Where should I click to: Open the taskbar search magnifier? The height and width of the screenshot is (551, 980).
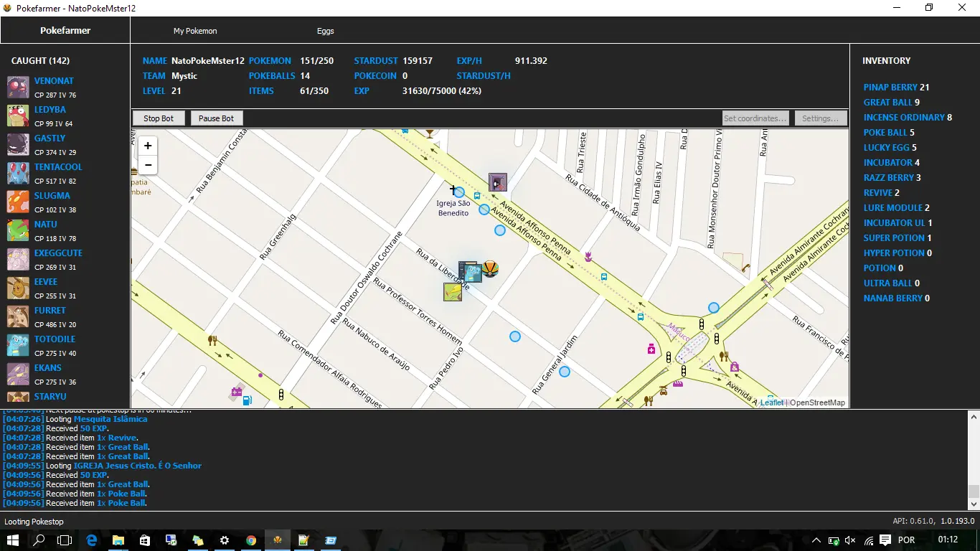[39, 540]
